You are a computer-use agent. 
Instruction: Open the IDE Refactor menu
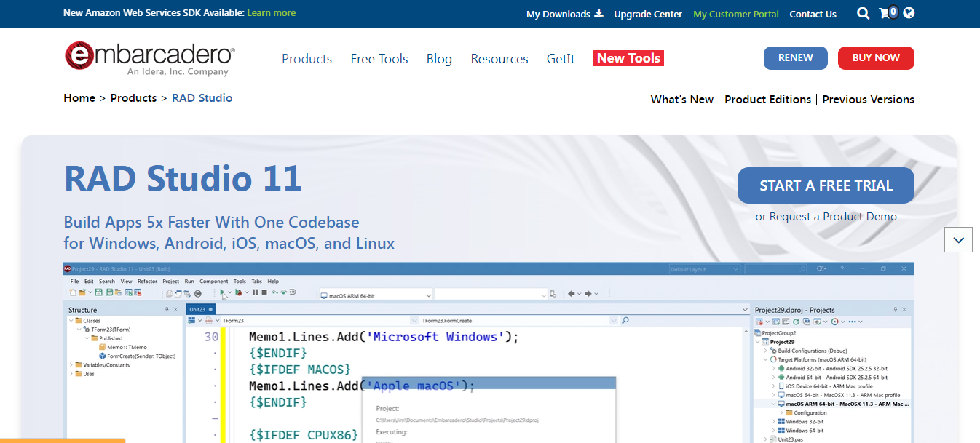point(147,281)
